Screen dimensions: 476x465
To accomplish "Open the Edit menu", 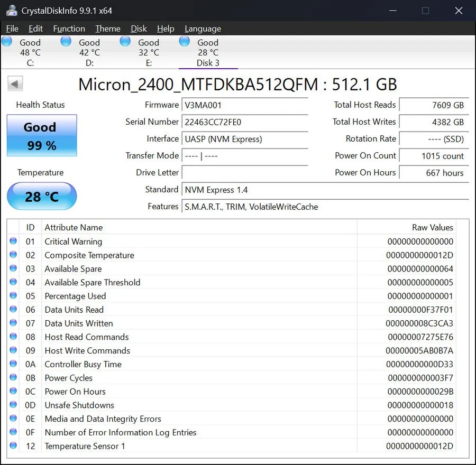I will (x=35, y=29).
